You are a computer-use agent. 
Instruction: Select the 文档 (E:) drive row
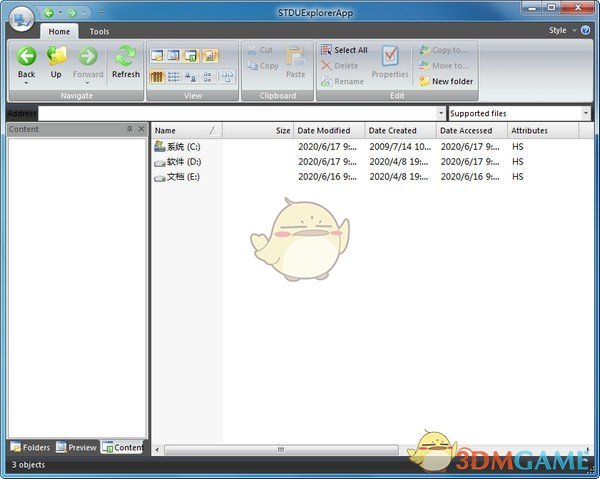[x=176, y=177]
